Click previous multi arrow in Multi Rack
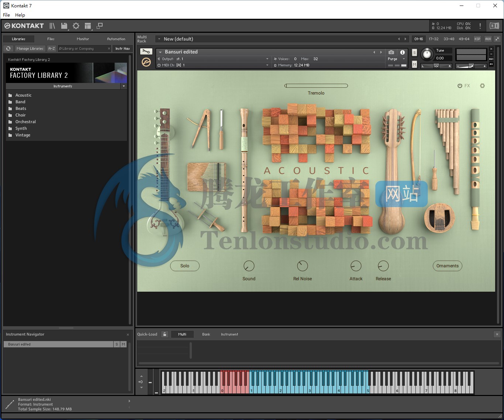The image size is (504, 420). [399, 39]
